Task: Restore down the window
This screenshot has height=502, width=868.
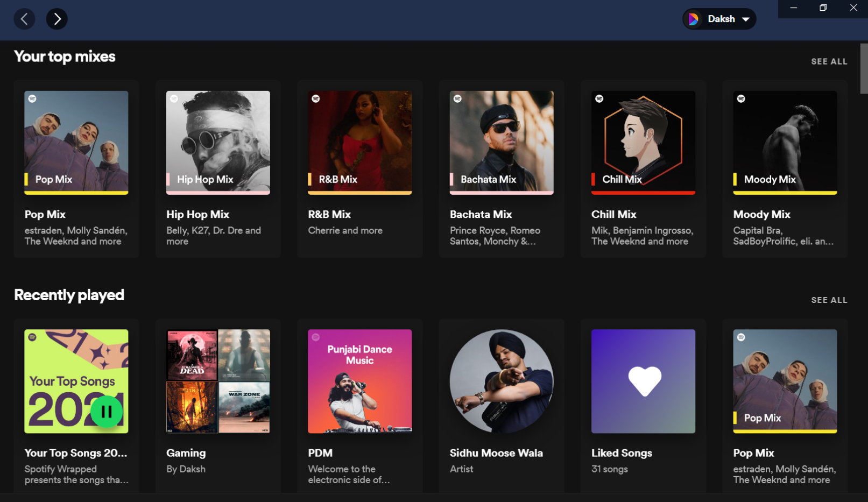Action: [823, 8]
